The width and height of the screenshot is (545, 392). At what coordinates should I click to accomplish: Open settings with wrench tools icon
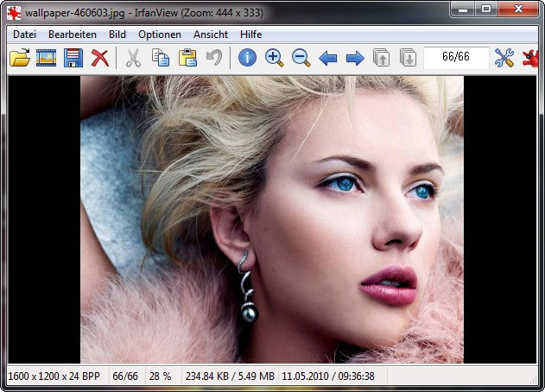504,59
